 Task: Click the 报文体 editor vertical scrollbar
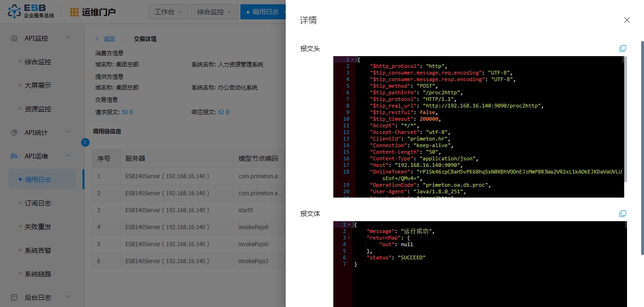pyautogui.click(x=625, y=224)
